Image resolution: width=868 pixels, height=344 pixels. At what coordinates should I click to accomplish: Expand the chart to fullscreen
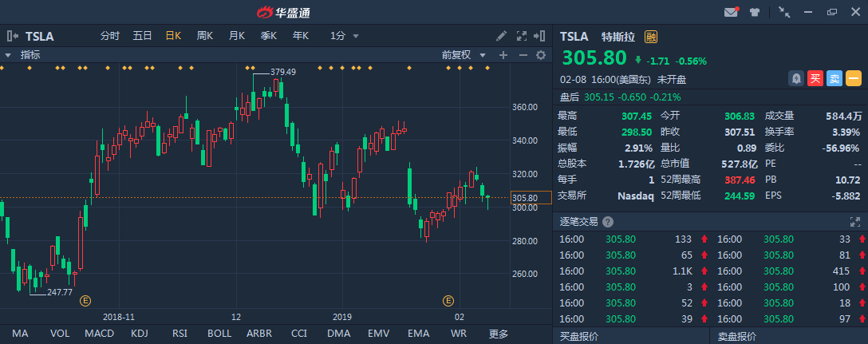click(x=523, y=36)
